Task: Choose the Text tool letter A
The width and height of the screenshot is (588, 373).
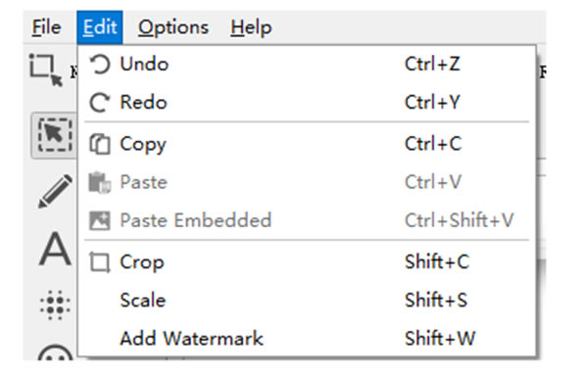Action: (x=55, y=249)
